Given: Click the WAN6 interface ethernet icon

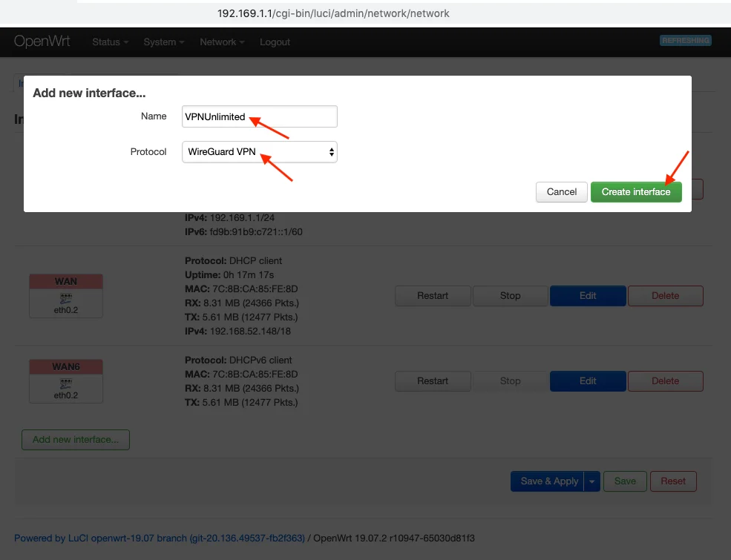Looking at the screenshot, I should 66,383.
